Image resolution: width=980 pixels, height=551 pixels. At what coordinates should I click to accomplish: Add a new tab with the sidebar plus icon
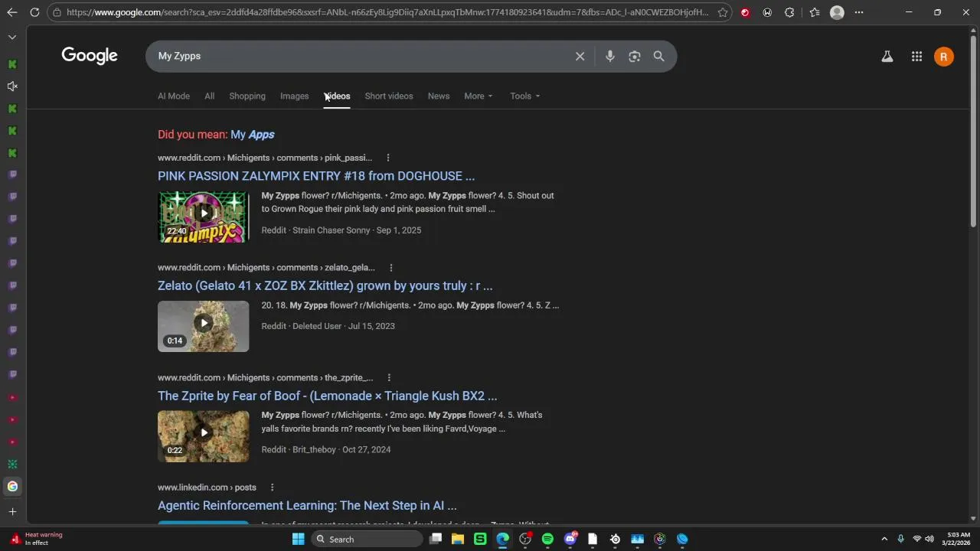12,511
